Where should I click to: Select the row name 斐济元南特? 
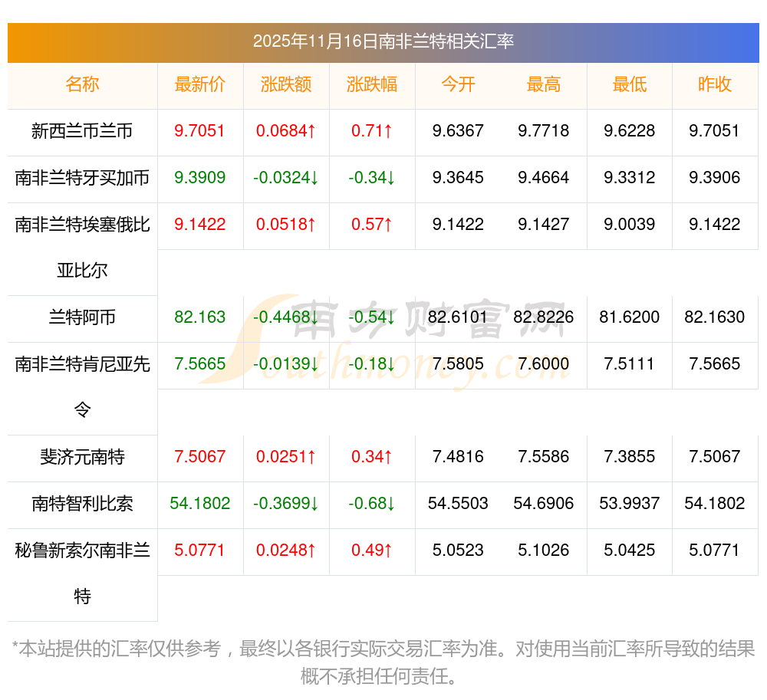(x=82, y=457)
